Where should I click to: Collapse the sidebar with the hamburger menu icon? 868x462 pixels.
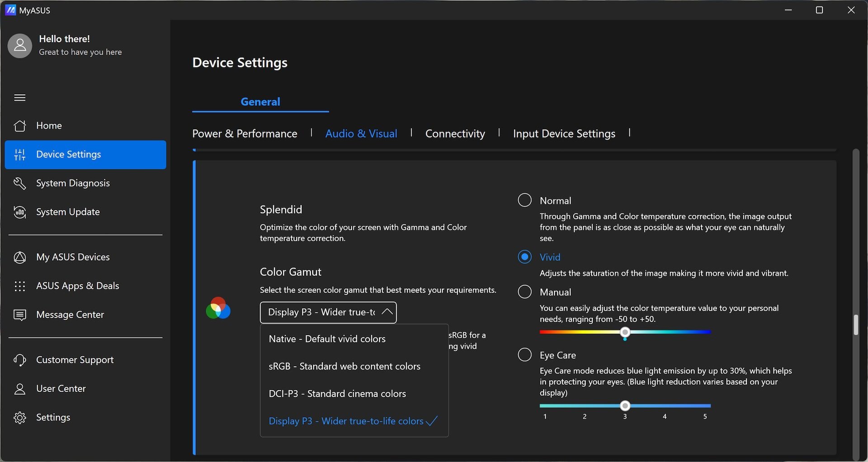20,98
